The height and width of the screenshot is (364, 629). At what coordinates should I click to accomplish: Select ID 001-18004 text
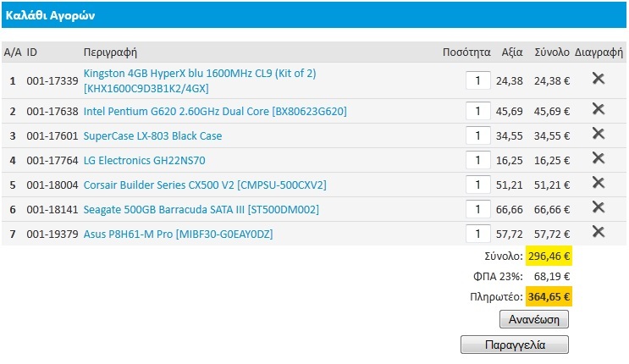[x=52, y=185]
